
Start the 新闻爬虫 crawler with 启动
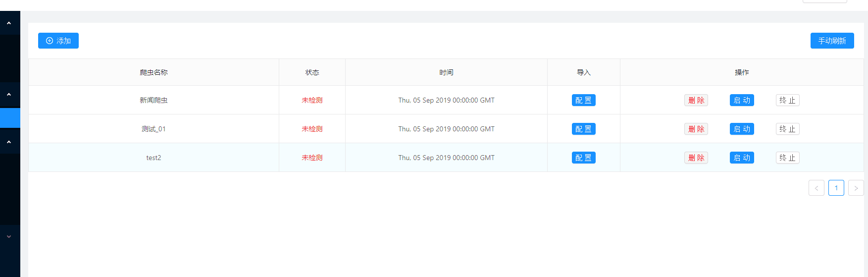click(742, 100)
